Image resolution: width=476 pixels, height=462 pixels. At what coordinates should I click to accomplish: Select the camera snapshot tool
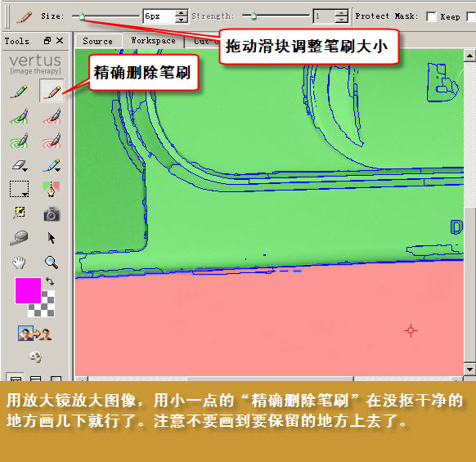point(52,213)
